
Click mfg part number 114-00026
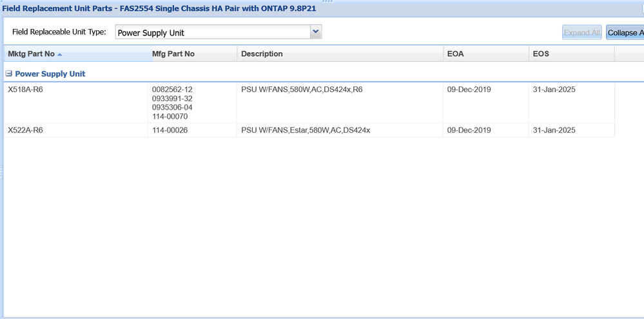click(170, 130)
